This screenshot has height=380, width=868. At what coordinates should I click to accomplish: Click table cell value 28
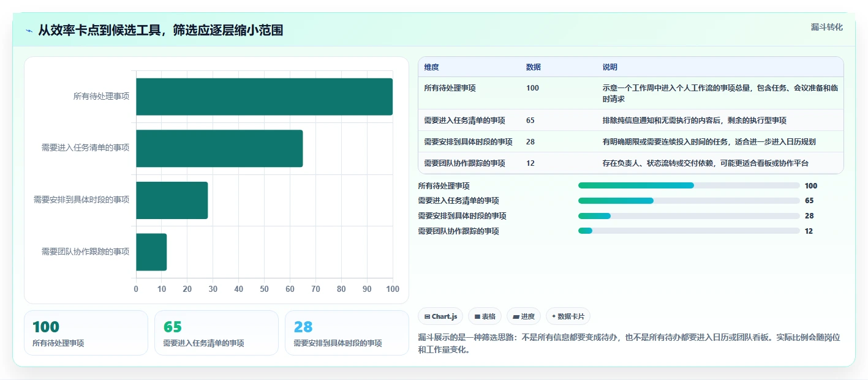click(x=530, y=142)
